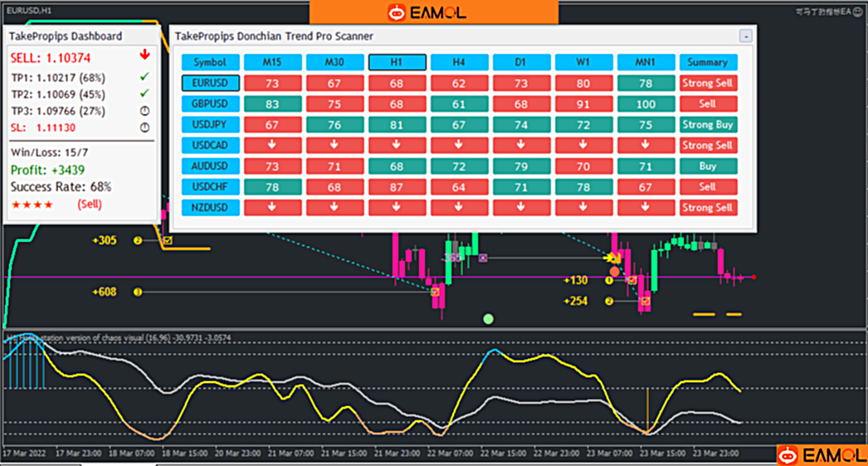Click USDCAD W1 down arrow cell

[583, 145]
